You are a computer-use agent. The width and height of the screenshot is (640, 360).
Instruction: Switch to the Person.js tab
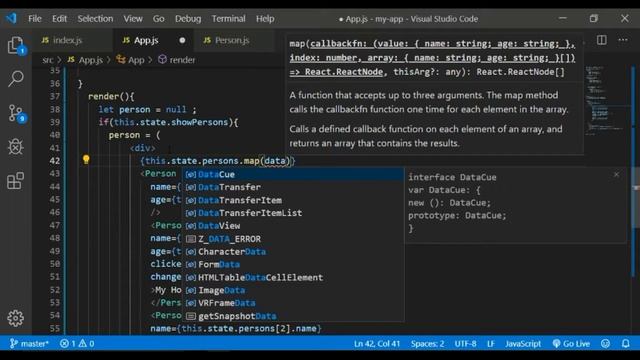235,40
